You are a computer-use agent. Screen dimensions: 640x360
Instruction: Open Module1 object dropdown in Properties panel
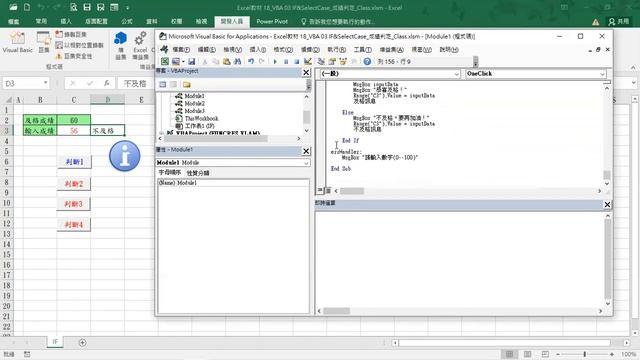[x=306, y=163]
